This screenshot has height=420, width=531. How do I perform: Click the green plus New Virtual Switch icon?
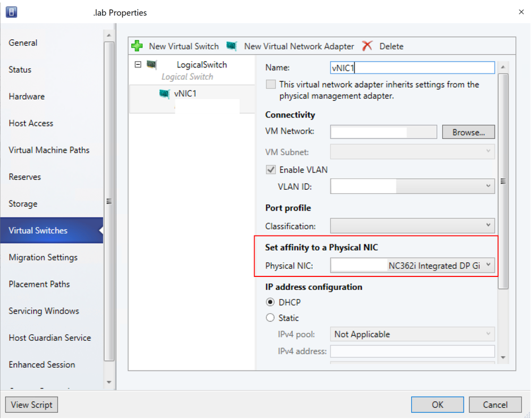pos(137,46)
